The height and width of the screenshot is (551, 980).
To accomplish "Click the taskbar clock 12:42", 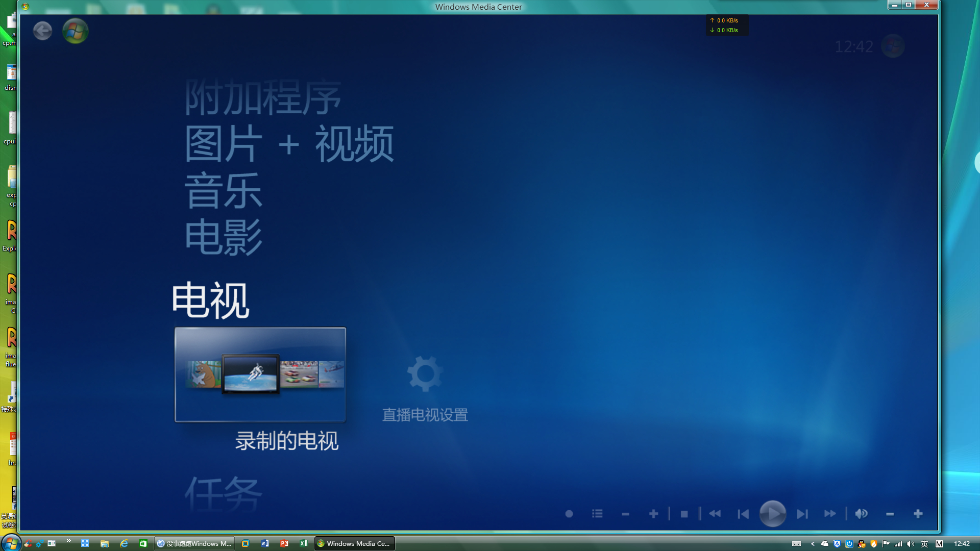I will 962,544.
